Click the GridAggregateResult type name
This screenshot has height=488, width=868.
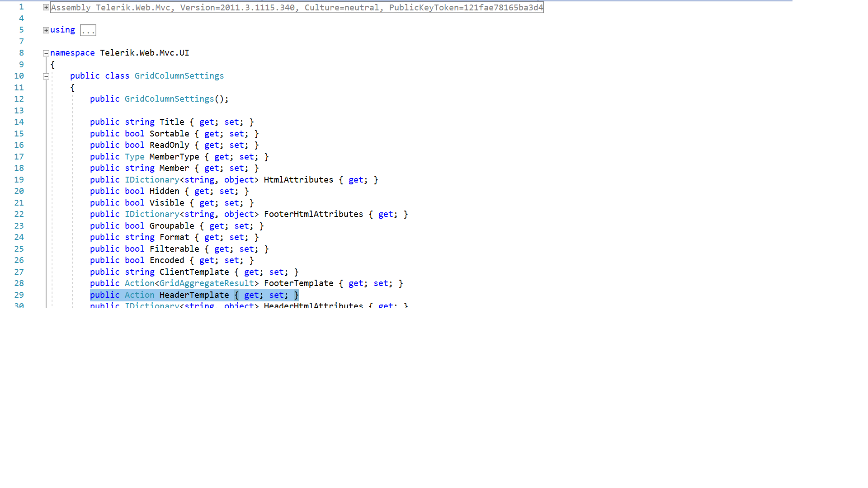(x=207, y=283)
